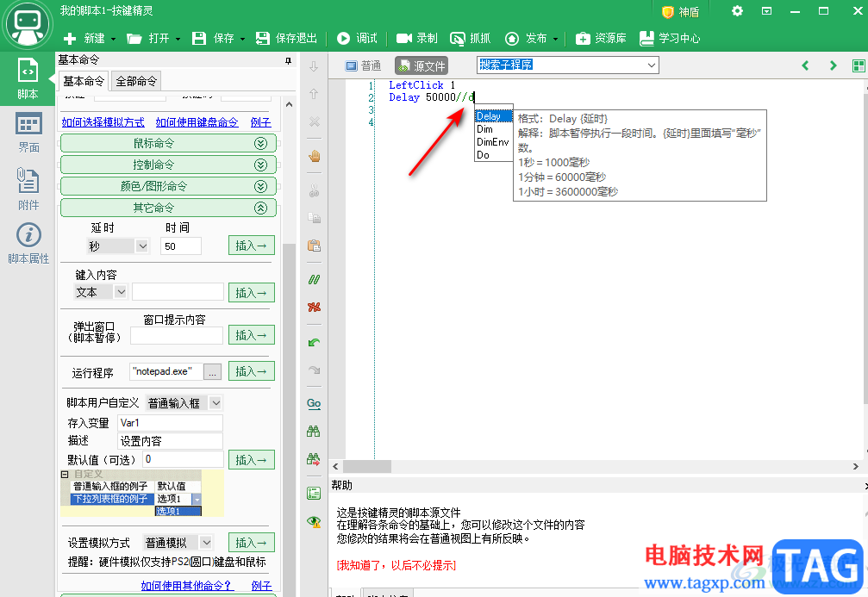Click 我知道了，以后不必提示 link

click(x=397, y=565)
